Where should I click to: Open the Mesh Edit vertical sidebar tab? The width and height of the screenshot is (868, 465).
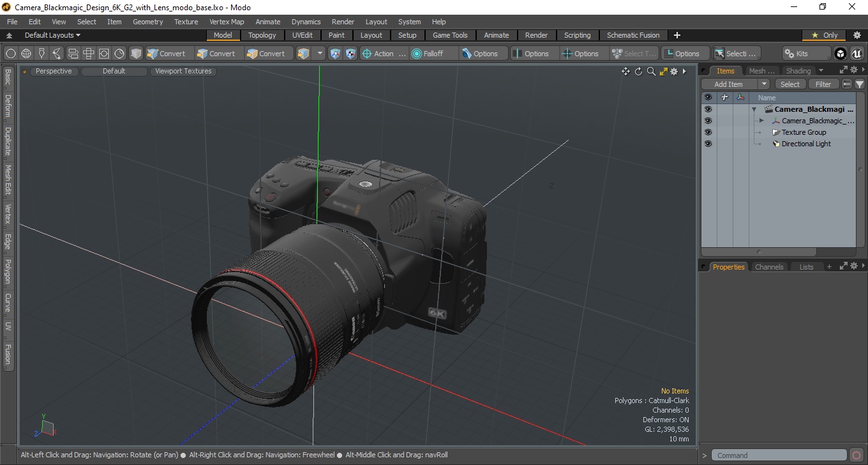[x=8, y=181]
